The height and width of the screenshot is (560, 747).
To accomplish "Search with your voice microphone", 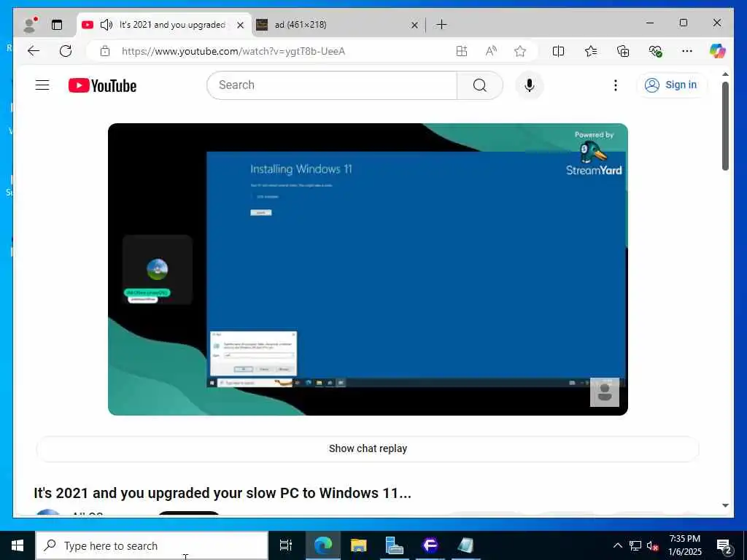I will [530, 85].
